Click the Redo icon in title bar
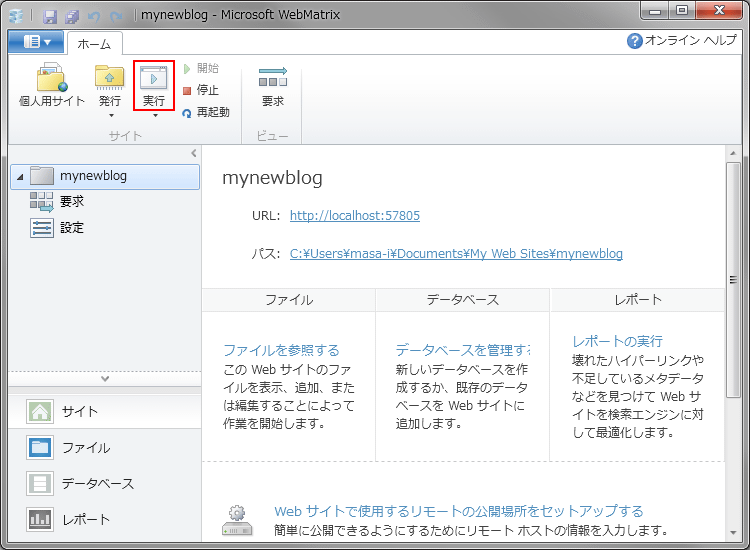 [x=116, y=17]
